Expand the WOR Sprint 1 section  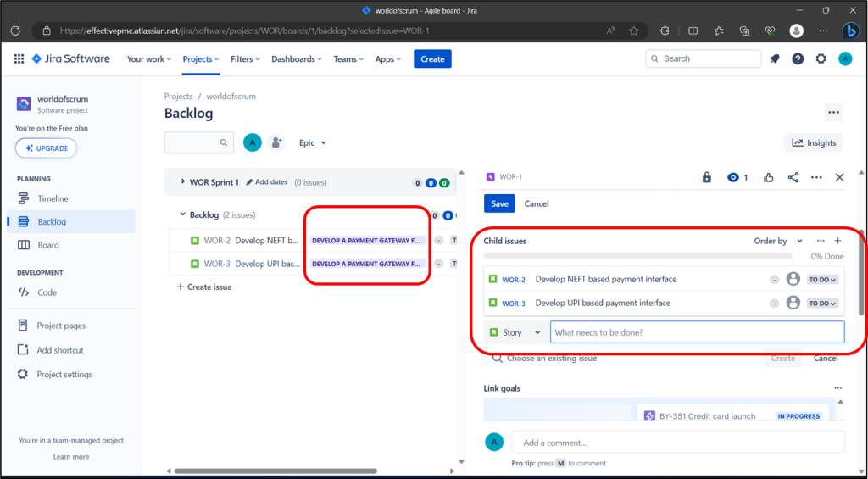[183, 181]
